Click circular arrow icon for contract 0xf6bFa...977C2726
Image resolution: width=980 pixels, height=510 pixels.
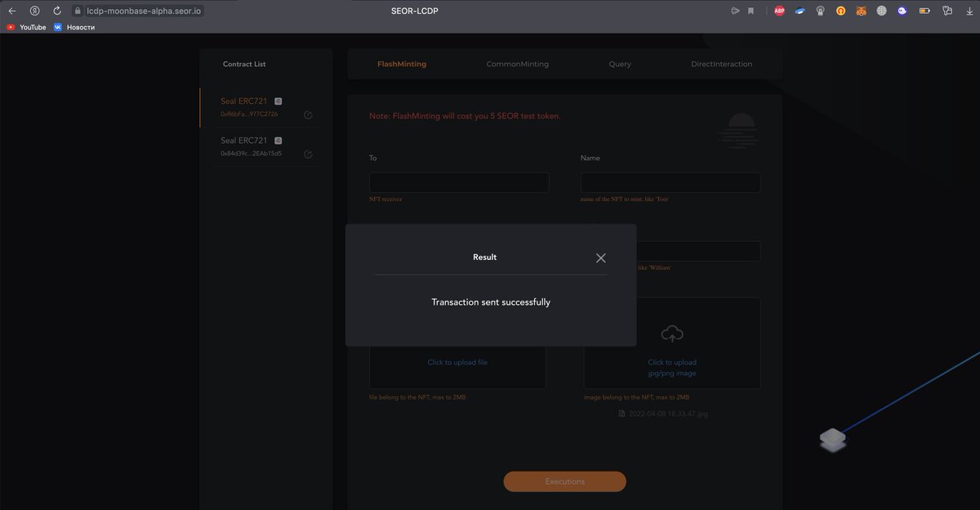pyautogui.click(x=308, y=115)
